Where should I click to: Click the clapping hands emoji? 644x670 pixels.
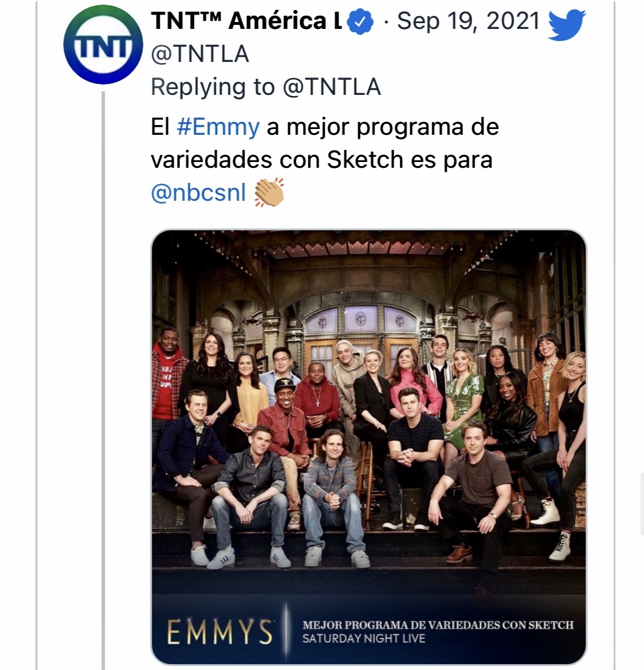click(x=269, y=192)
